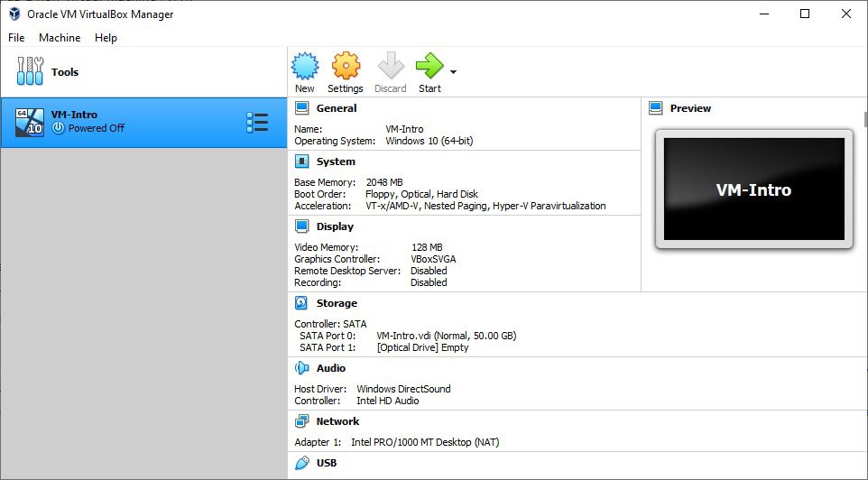The image size is (868, 480).
Task: Open the File menu
Action: point(16,38)
